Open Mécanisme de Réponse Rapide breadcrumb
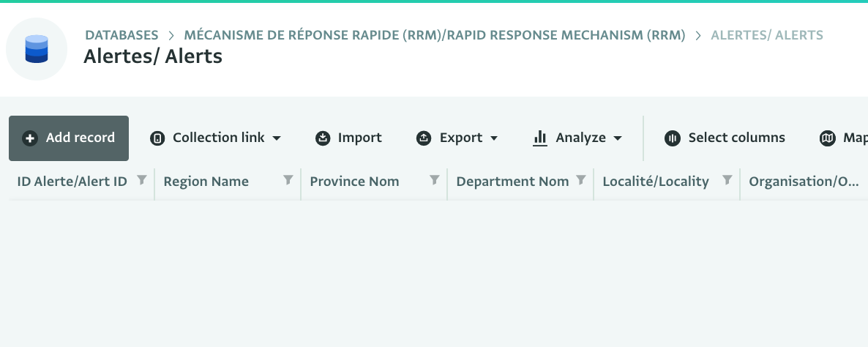This screenshot has width=868, height=347. pyautogui.click(x=435, y=35)
